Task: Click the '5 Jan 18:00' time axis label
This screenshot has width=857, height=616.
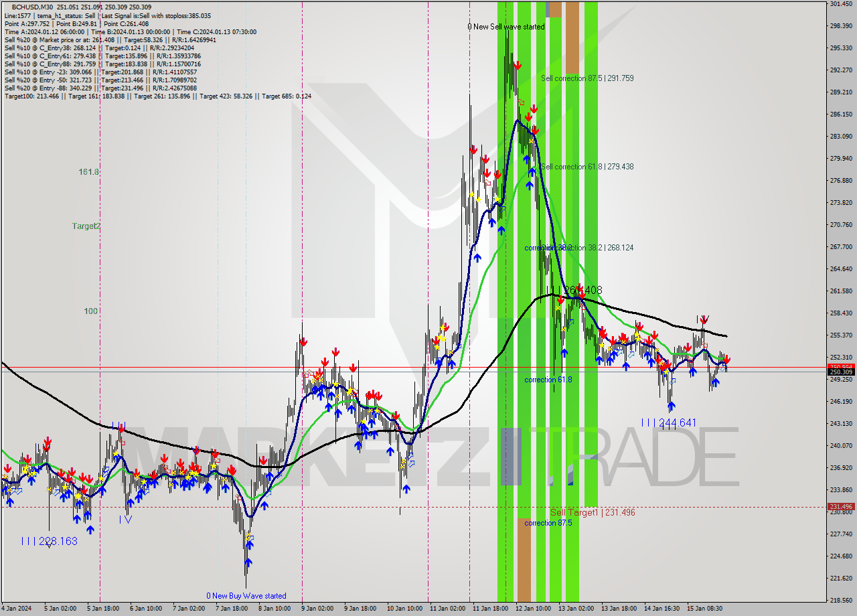Action: (102, 609)
